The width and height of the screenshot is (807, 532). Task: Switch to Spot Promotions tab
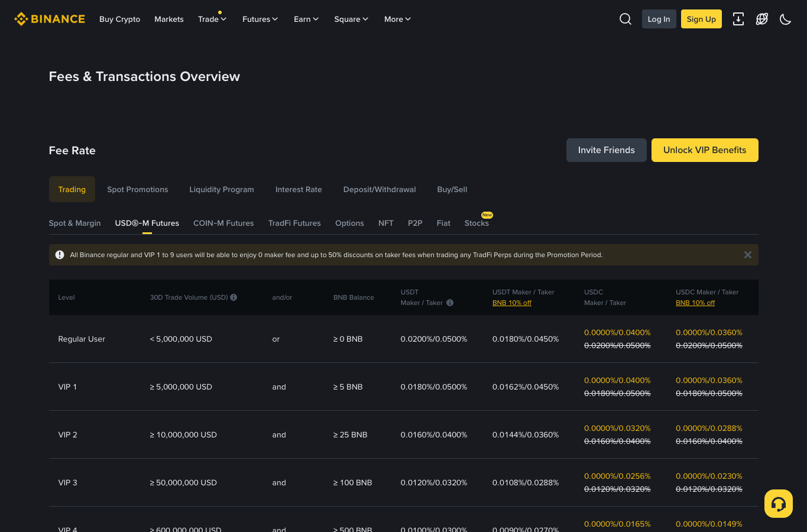(x=138, y=189)
